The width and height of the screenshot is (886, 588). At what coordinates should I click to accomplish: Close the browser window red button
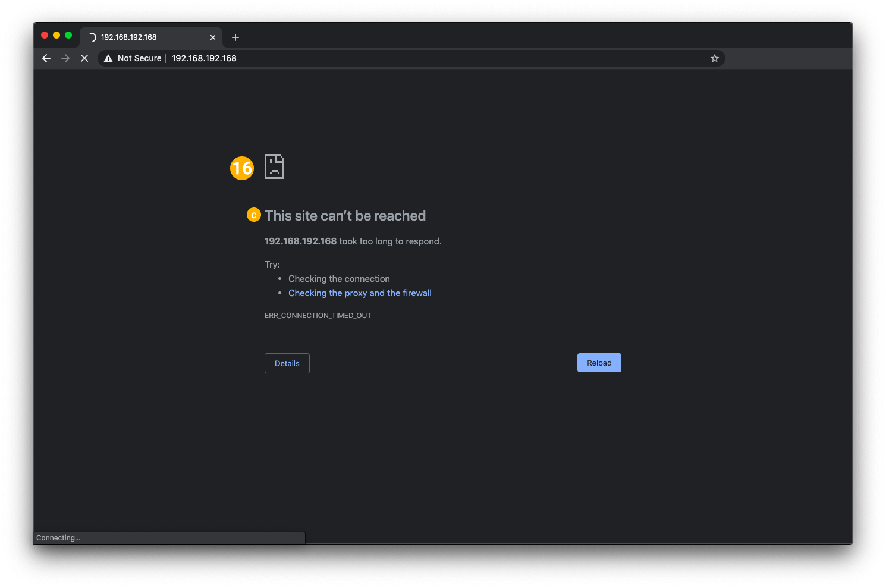45,35
